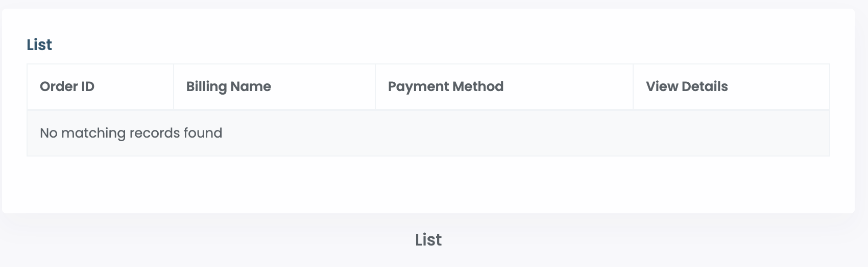Select the View Details column header
This screenshot has height=267, width=868.
click(687, 86)
